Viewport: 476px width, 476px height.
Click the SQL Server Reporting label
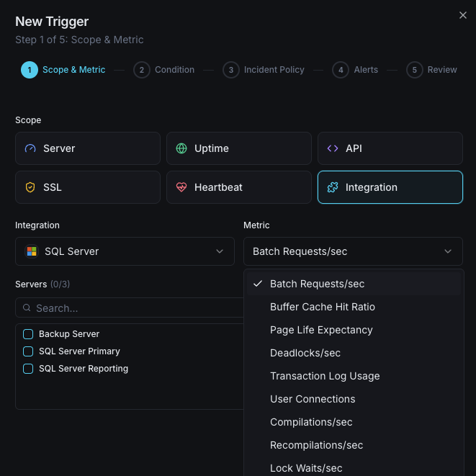click(84, 369)
